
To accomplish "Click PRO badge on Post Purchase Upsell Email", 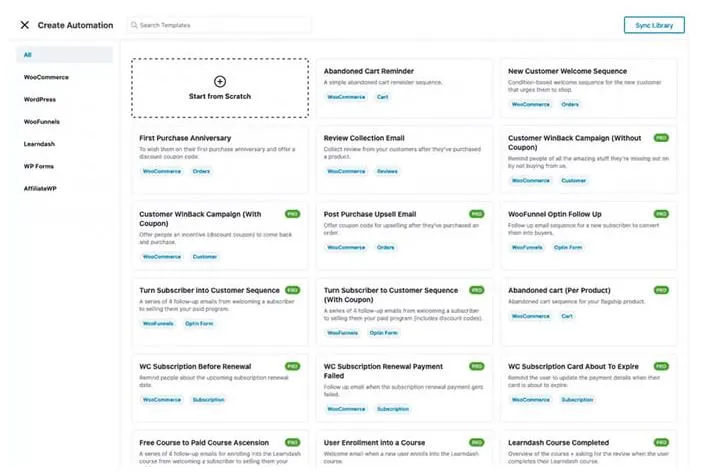I will [x=477, y=214].
